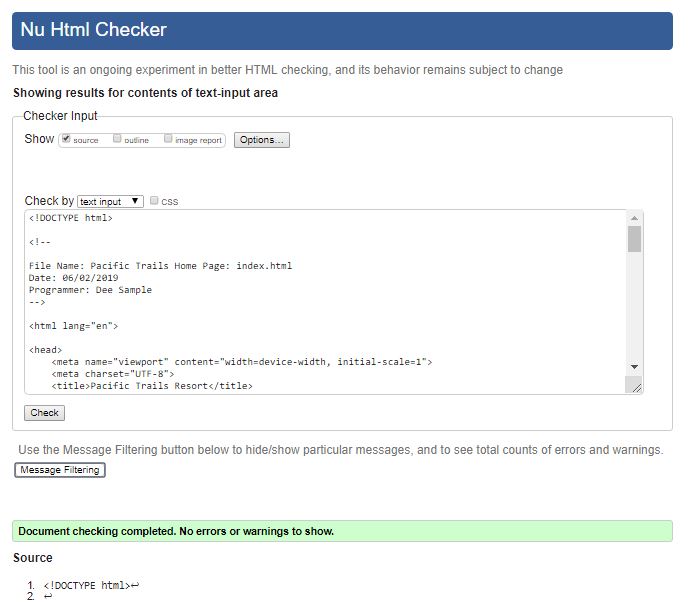Enable the outline checkbox

point(117,138)
